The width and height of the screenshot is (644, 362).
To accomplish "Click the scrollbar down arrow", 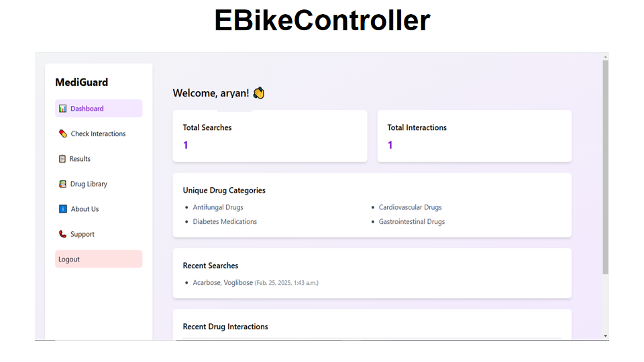I will tap(605, 336).
